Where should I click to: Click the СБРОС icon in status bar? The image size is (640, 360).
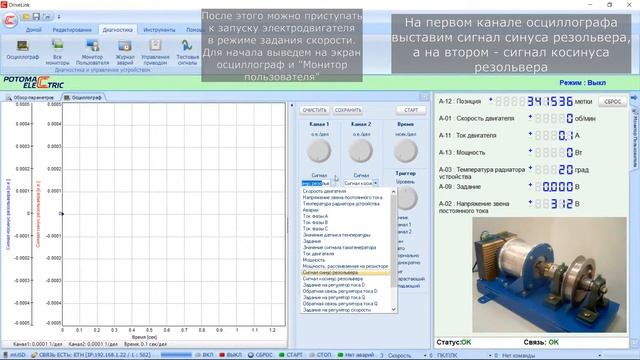[x=260, y=355]
